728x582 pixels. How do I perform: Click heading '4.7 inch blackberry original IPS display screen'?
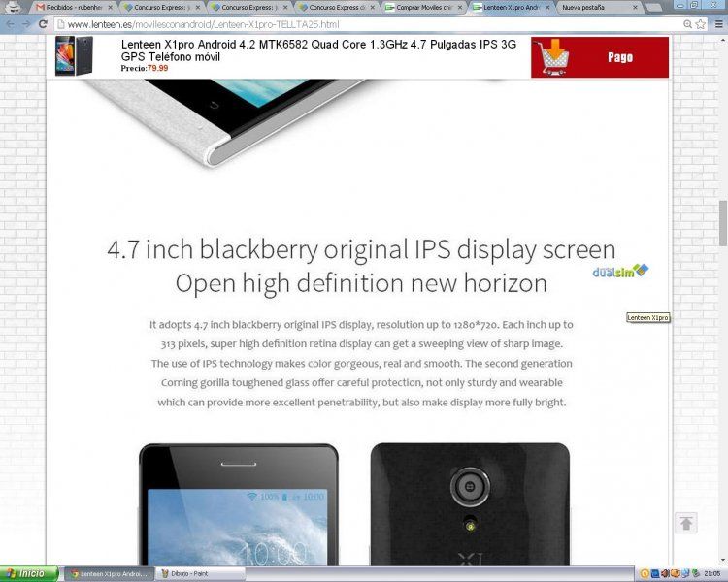[x=361, y=249]
